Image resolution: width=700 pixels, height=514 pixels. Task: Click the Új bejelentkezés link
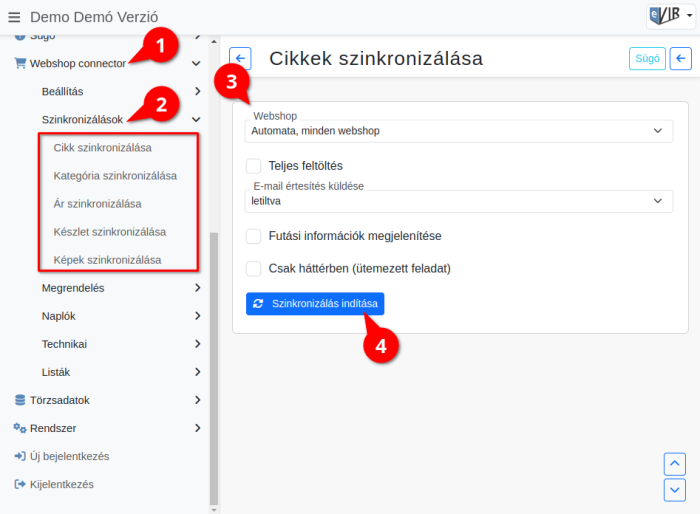[69, 456]
